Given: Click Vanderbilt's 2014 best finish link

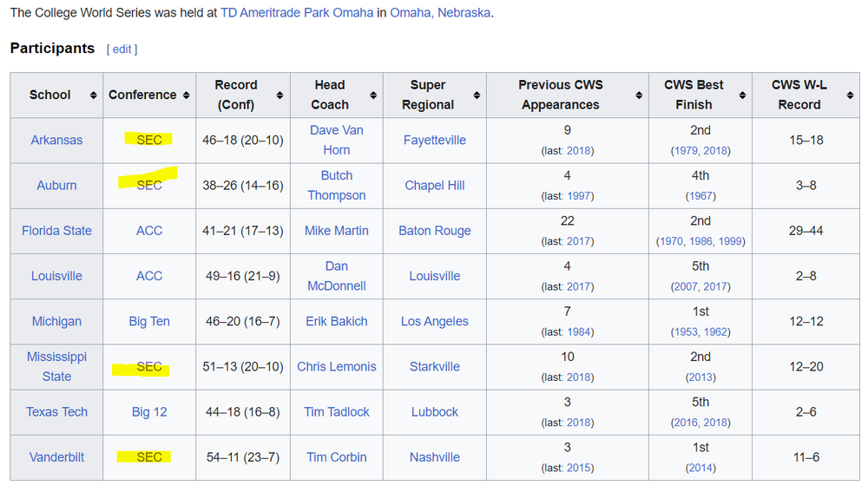Looking at the screenshot, I should [x=700, y=468].
